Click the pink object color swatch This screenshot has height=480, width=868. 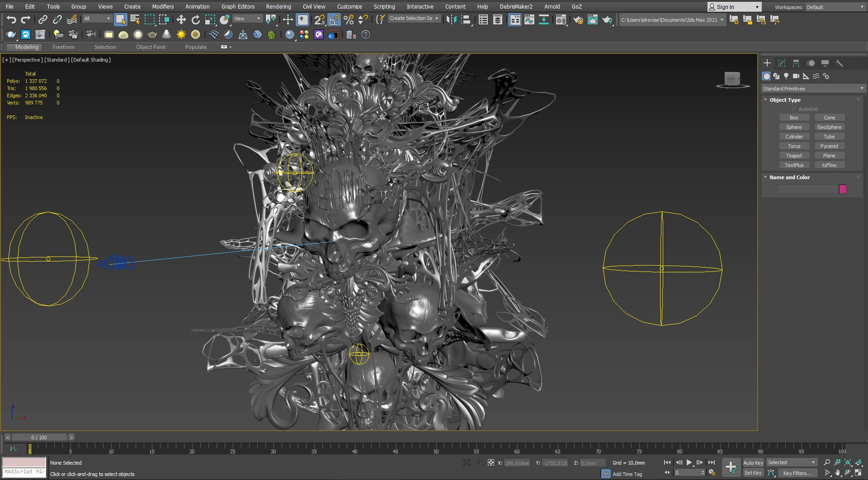[x=843, y=189]
